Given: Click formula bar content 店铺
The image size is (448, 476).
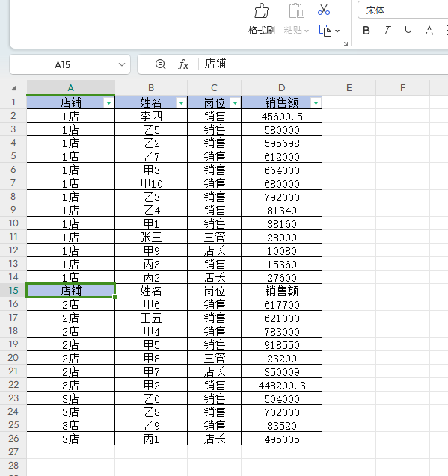Looking at the screenshot, I should 215,64.
